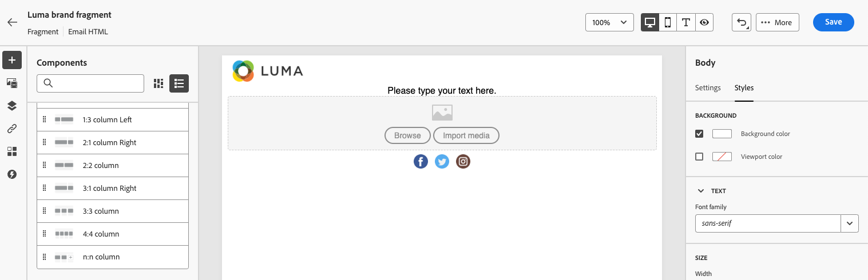This screenshot has width=868, height=280.
Task: Toggle the preview eye icon
Action: pyautogui.click(x=704, y=22)
